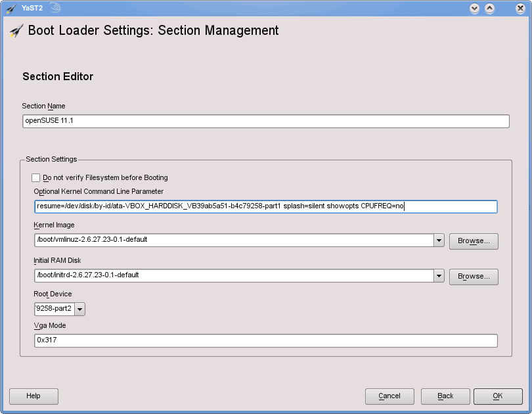Browse for a Kernel Image file
Image resolution: width=532 pixels, height=414 pixels.
coord(474,241)
